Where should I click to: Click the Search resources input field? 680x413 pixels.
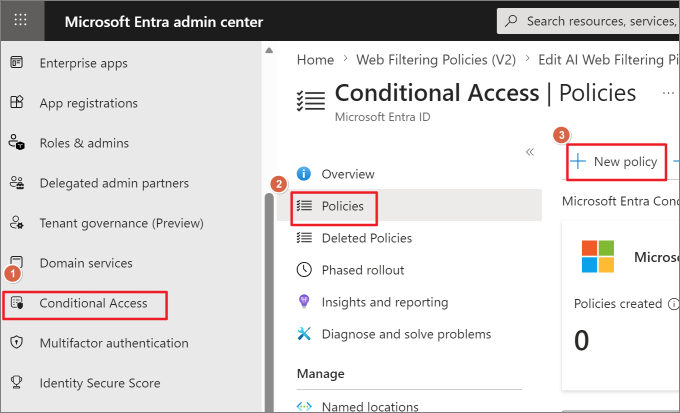tap(588, 21)
